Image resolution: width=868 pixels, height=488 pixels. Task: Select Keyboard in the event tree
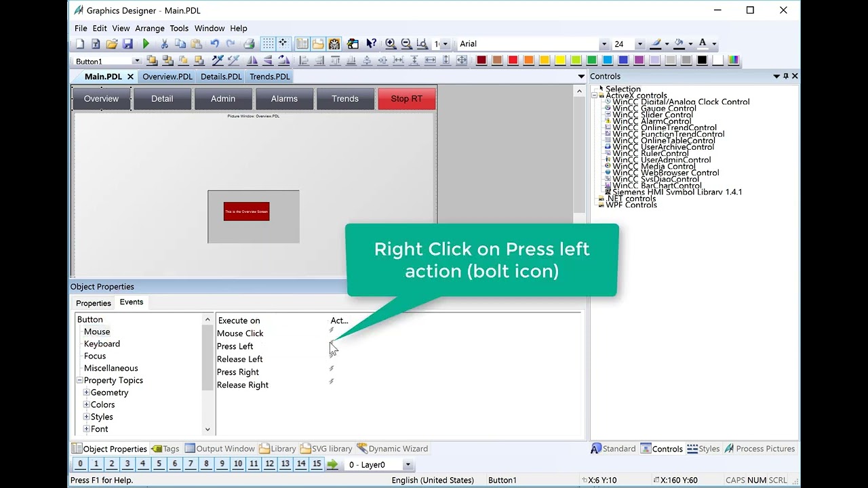pos(102,344)
